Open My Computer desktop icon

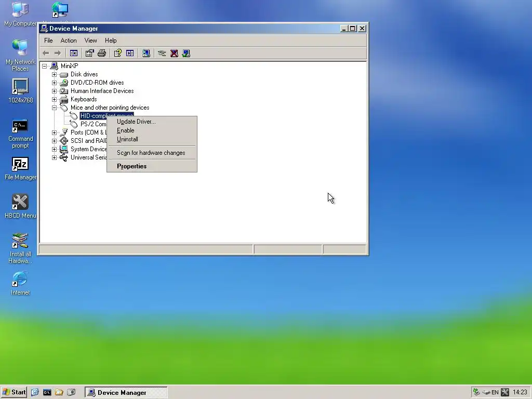(20, 14)
